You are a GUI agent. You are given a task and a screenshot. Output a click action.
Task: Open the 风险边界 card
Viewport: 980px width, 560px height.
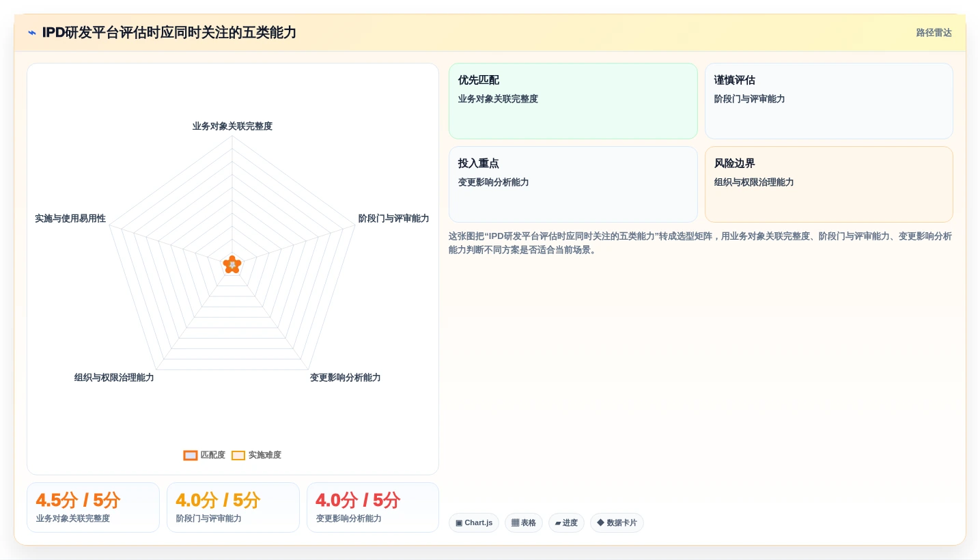[x=828, y=184]
